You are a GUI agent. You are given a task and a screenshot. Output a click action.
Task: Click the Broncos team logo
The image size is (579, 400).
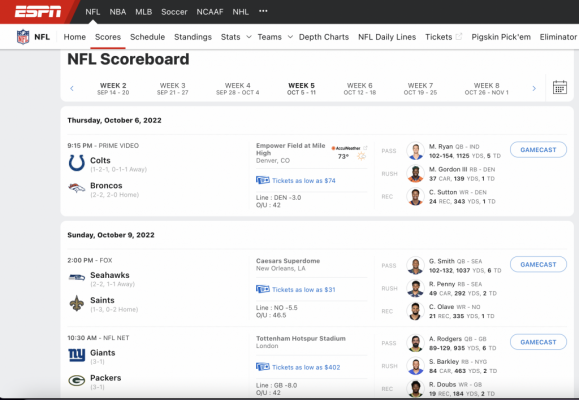[x=77, y=188]
